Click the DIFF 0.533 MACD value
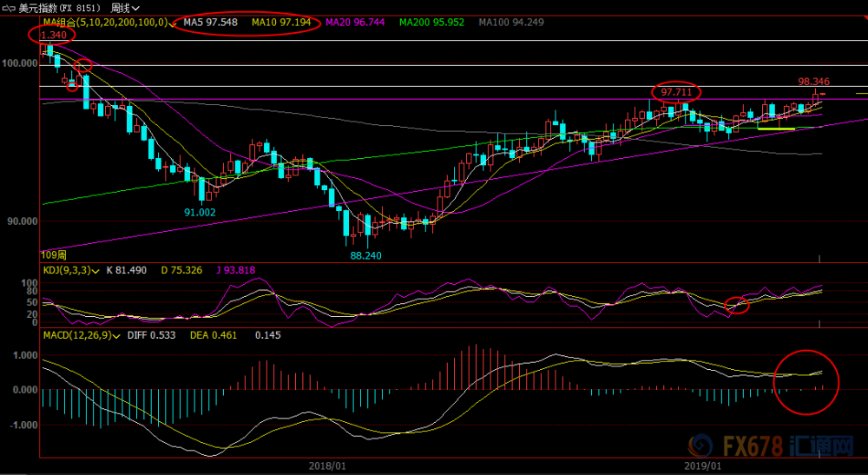 (152, 335)
